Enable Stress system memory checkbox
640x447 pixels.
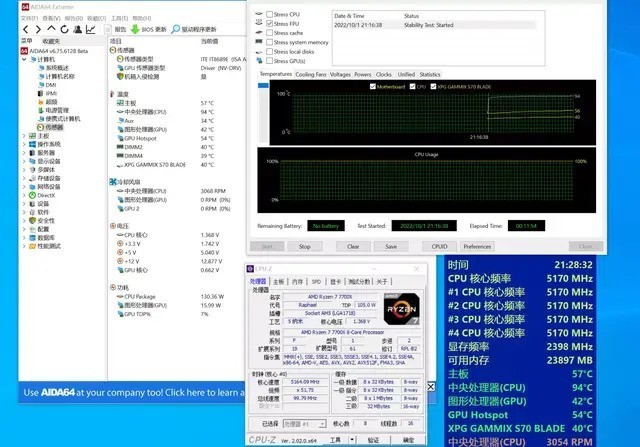(x=269, y=42)
